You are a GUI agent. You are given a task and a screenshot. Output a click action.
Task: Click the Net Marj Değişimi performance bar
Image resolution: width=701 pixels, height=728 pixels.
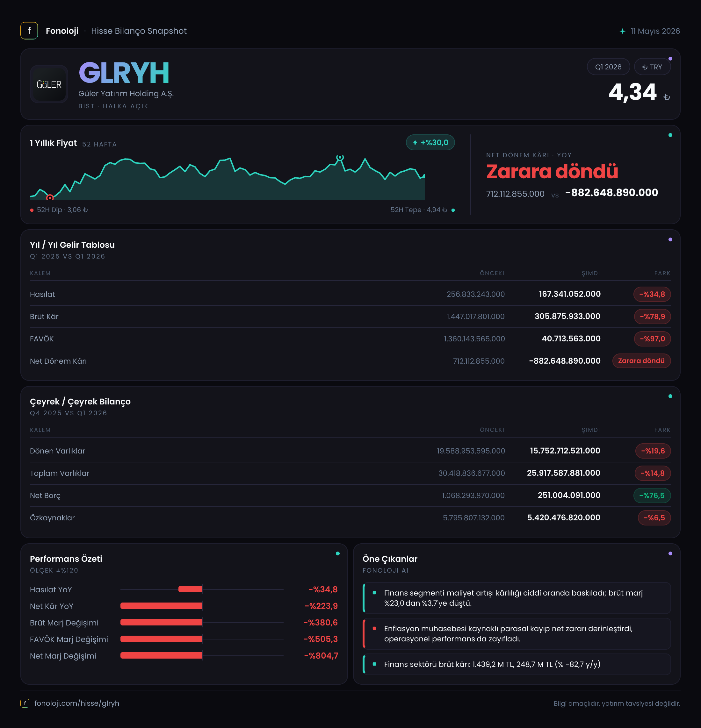[x=161, y=656]
